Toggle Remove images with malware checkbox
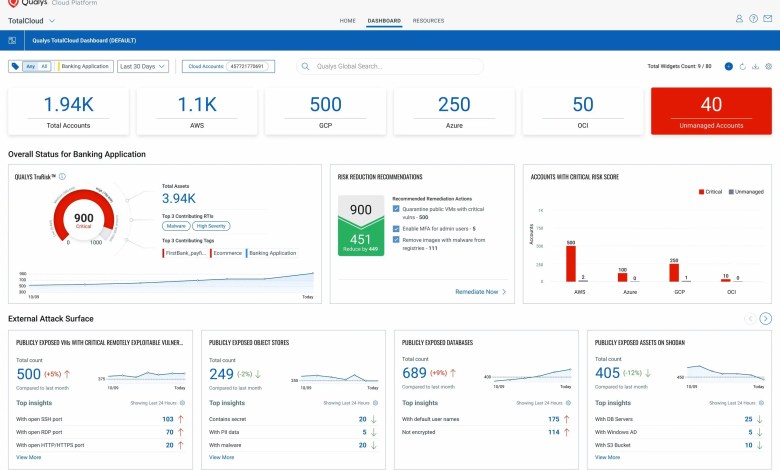This screenshot has height=470, width=780. (x=396, y=240)
